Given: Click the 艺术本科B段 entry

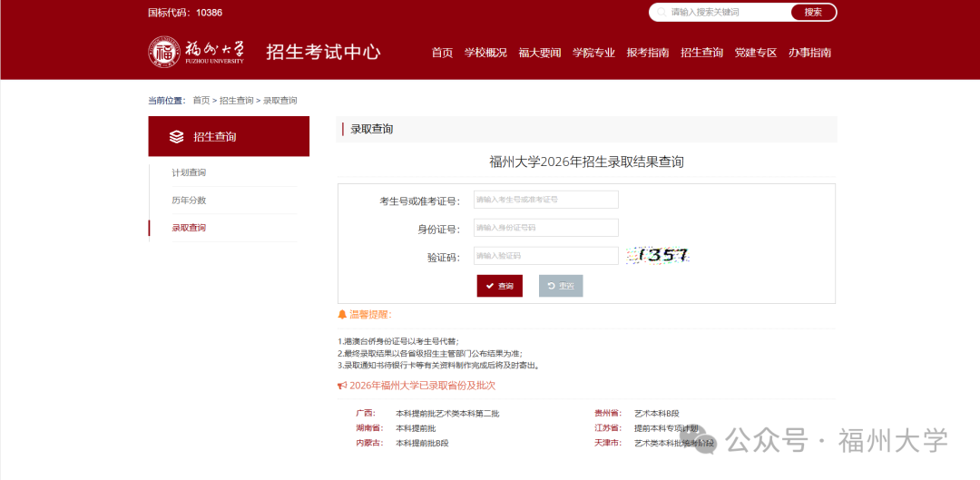Looking at the screenshot, I should click(x=656, y=413).
